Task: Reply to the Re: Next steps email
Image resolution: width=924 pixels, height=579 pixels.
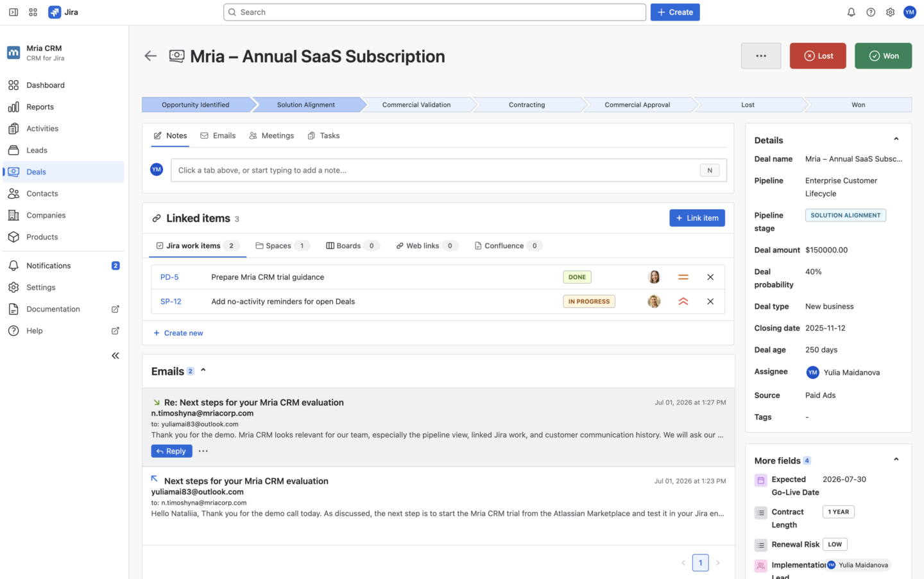Action: tap(171, 451)
